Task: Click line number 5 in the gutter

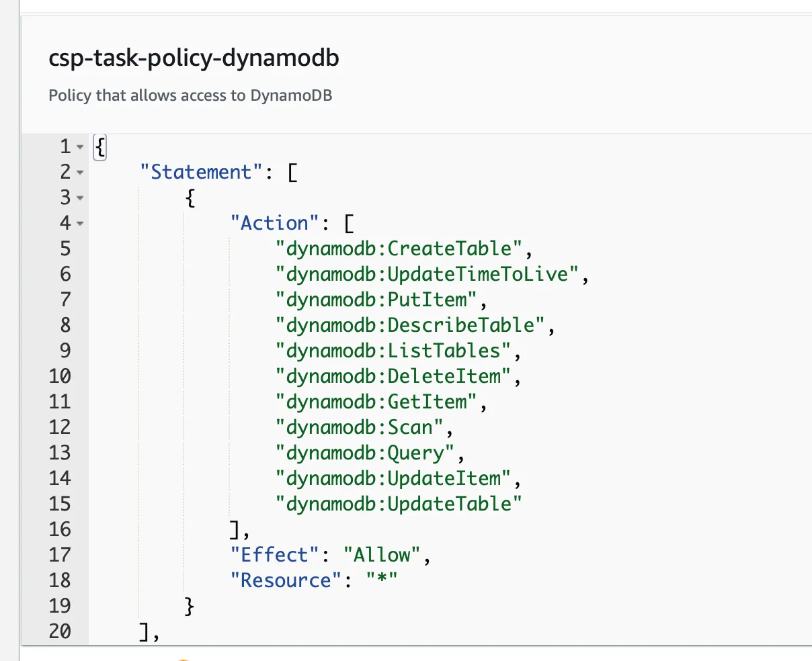Action: click(x=65, y=249)
